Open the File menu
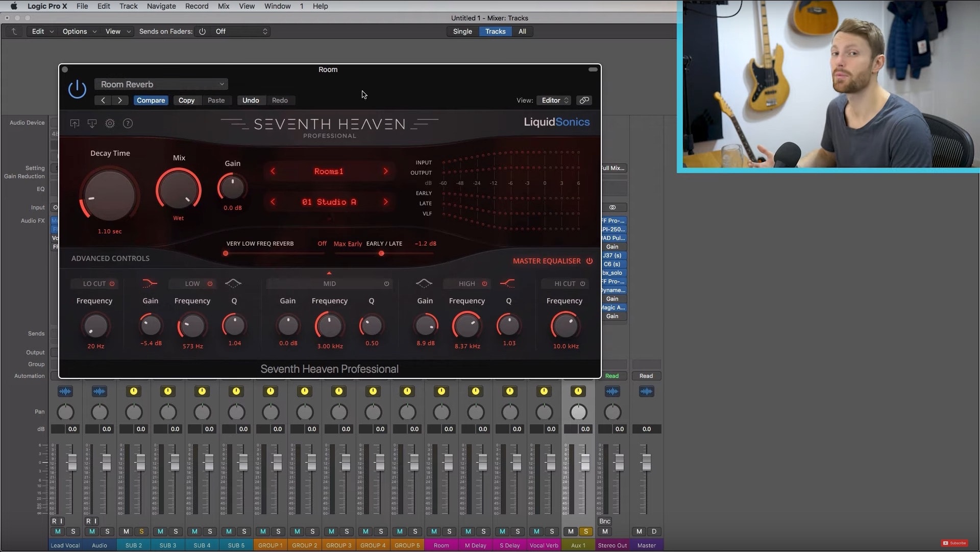Screen dimensions: 980x552 82,6
